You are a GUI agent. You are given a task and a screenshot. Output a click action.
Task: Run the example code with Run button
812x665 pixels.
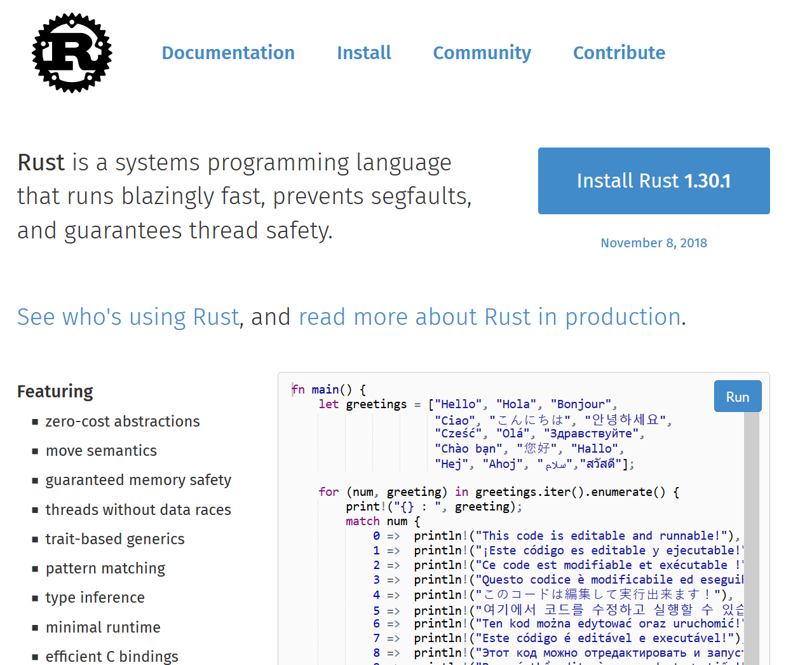(x=737, y=397)
